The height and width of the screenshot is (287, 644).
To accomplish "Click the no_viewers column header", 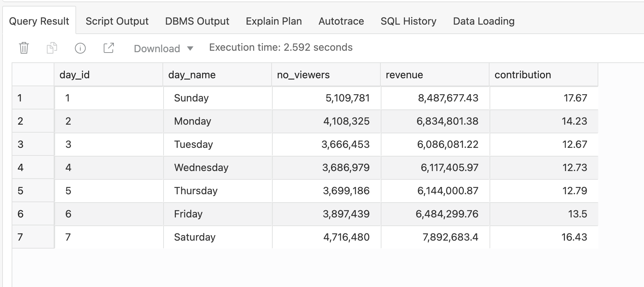I will [326, 75].
